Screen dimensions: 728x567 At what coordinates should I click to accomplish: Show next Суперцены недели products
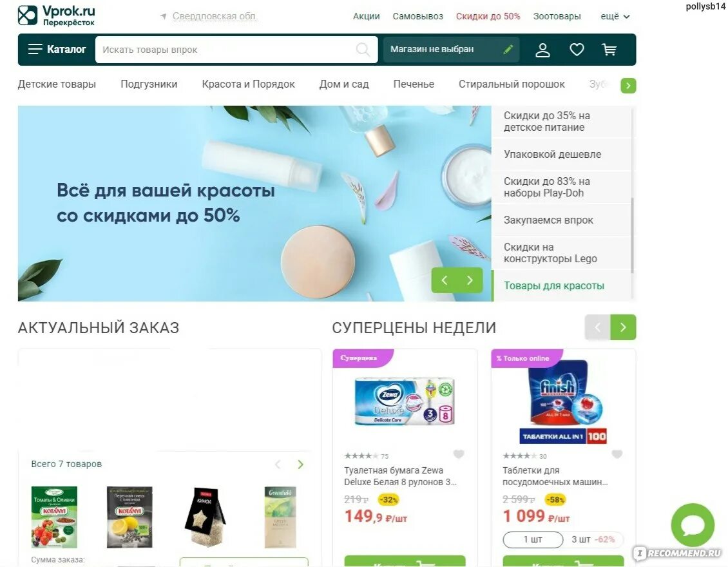click(x=623, y=327)
